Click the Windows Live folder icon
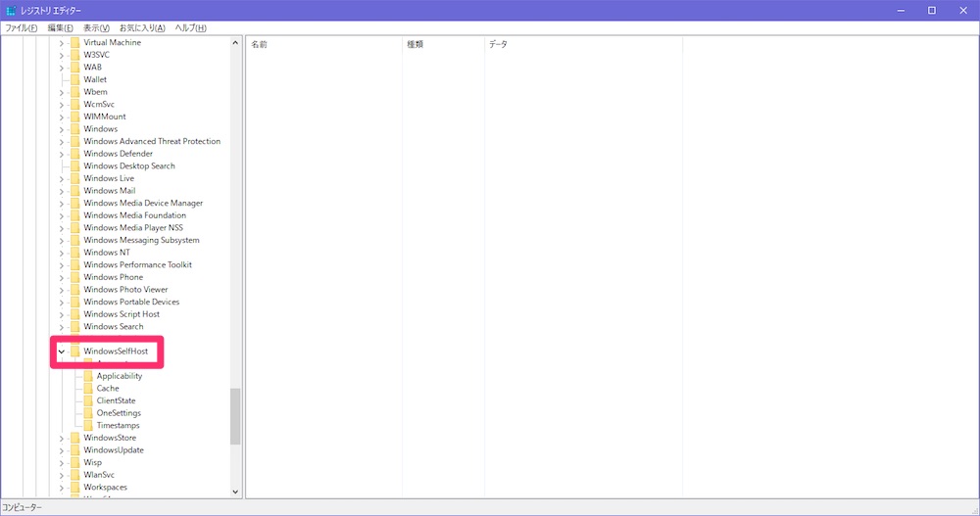Viewport: 980px width, 516px height. [x=75, y=178]
